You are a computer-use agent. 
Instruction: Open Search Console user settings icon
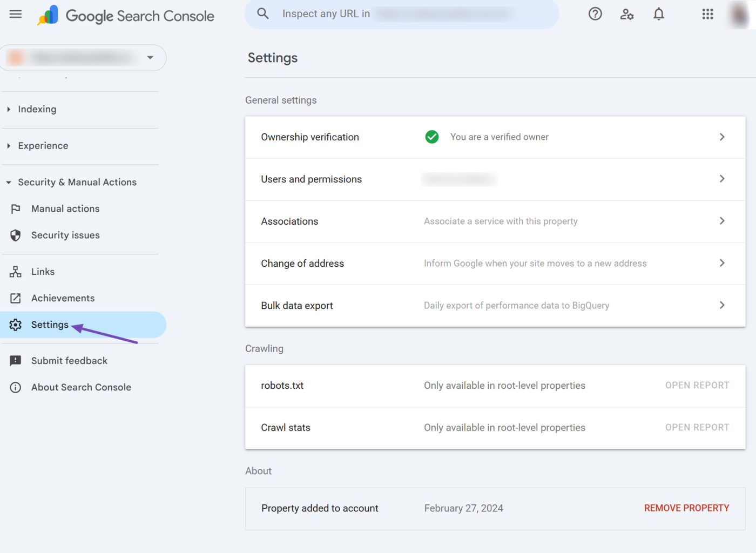click(x=626, y=14)
